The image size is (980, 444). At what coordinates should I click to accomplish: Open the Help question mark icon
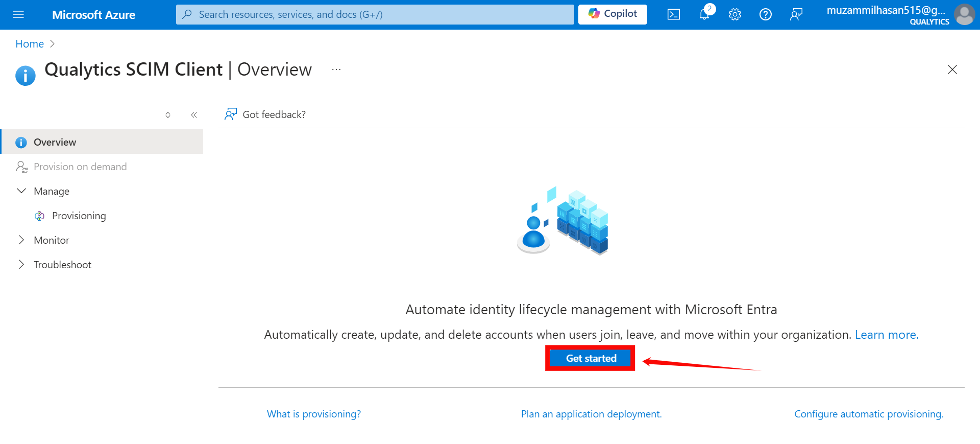tap(766, 14)
